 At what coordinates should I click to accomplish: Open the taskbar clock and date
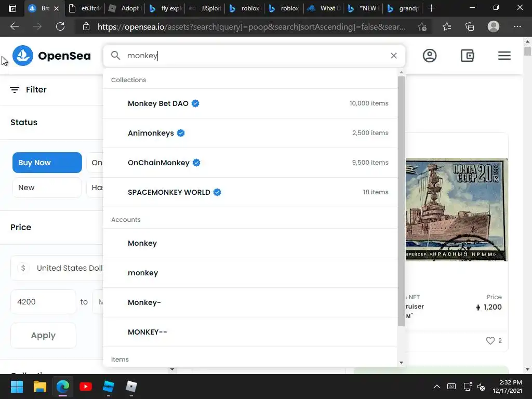click(x=507, y=387)
